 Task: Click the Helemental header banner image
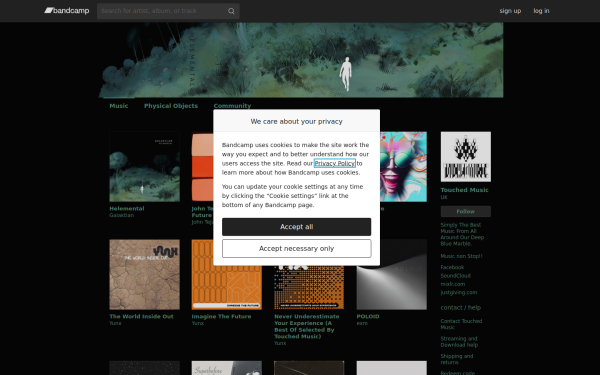pyautogui.click(x=301, y=60)
